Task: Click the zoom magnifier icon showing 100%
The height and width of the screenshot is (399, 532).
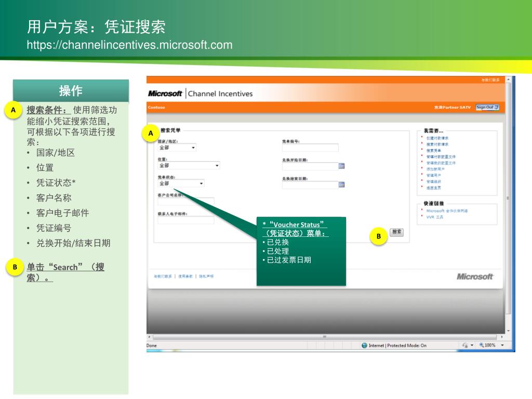Action: point(482,345)
